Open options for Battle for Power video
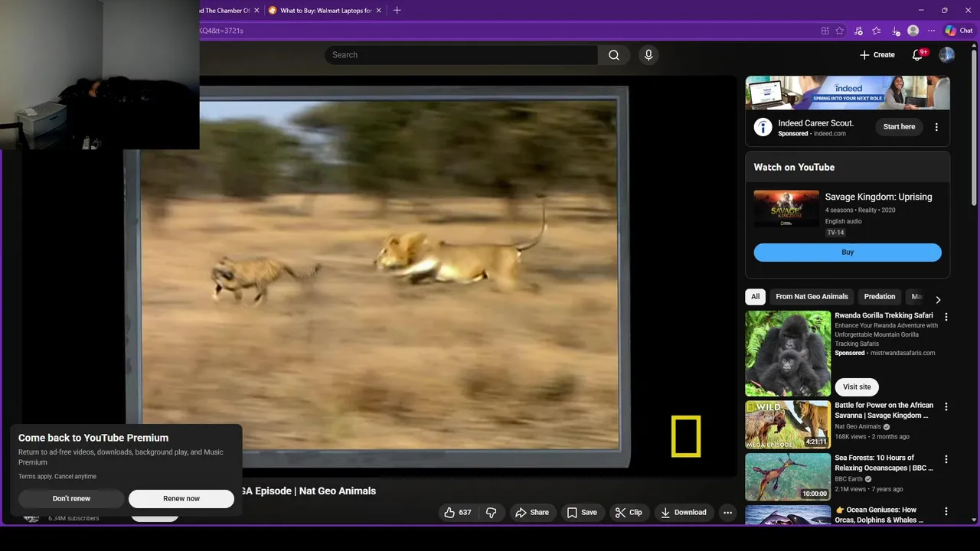980x551 pixels. point(946,407)
